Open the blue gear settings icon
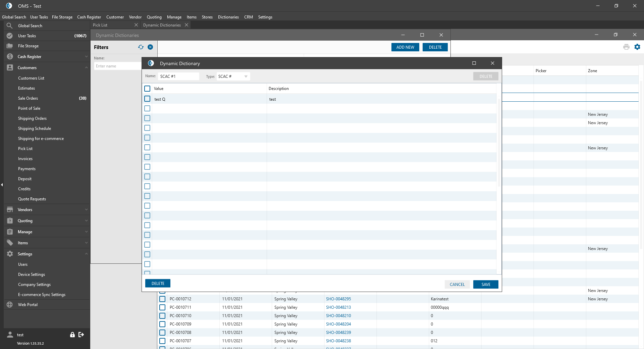 click(x=637, y=47)
